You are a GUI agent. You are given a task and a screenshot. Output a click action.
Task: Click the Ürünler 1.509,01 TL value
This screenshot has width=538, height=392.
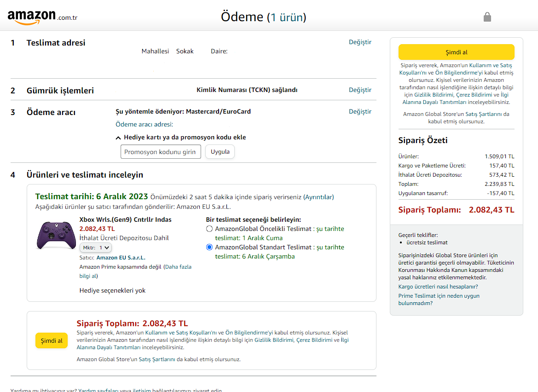[x=500, y=156]
